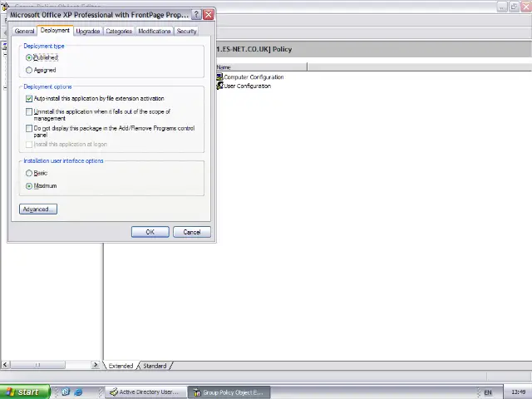The image size is (532, 399).
Task: Open the Windows Start menu
Action: point(25,392)
